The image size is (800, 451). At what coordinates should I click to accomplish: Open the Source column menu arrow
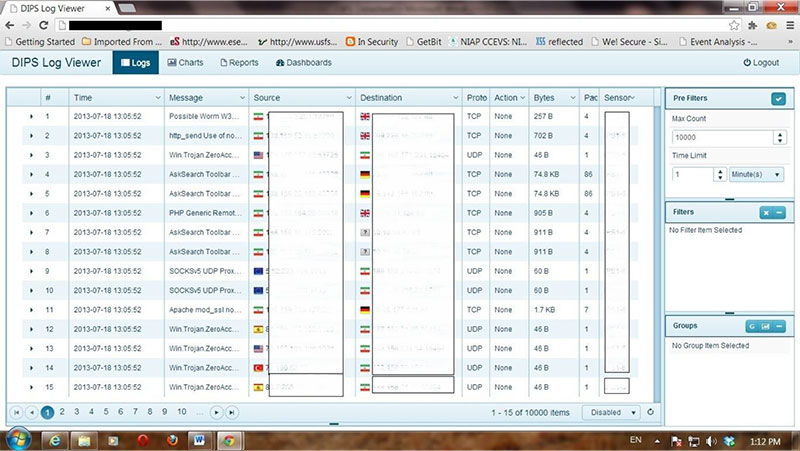(x=349, y=98)
